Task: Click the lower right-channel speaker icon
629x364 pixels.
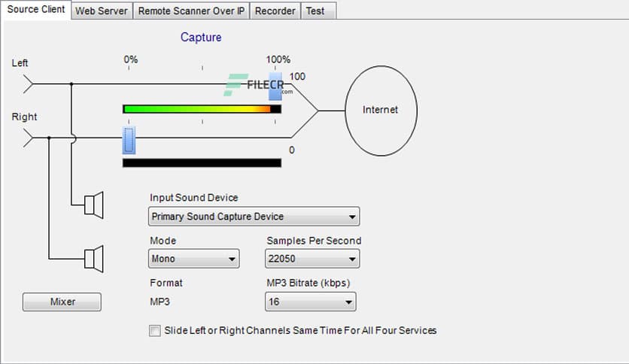Action: pyautogui.click(x=93, y=259)
